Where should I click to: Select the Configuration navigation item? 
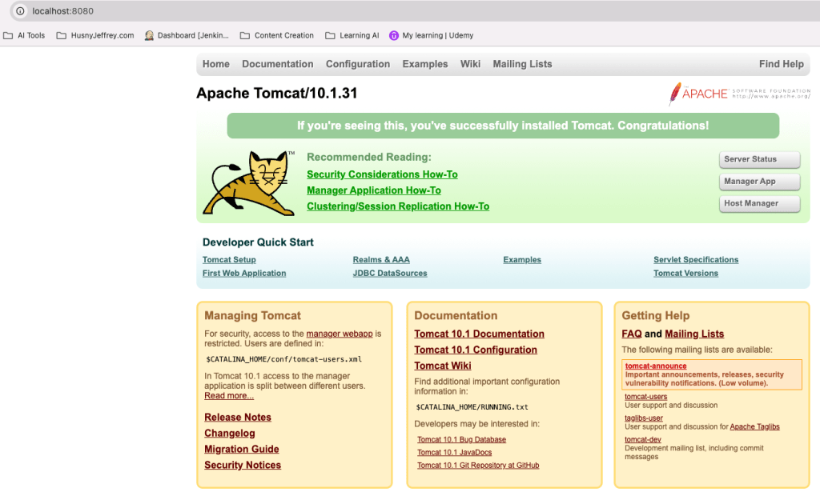[x=358, y=64]
